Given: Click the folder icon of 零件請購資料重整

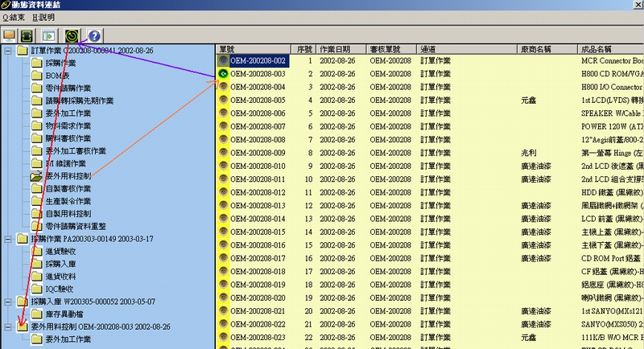Looking at the screenshot, I should tap(36, 226).
